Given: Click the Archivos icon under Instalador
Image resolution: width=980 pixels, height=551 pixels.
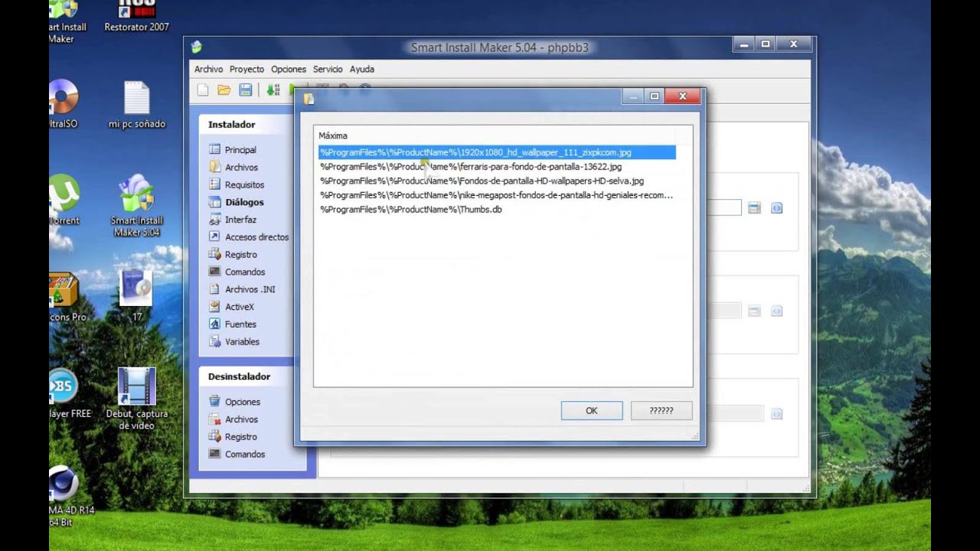Looking at the screenshot, I should [215, 167].
